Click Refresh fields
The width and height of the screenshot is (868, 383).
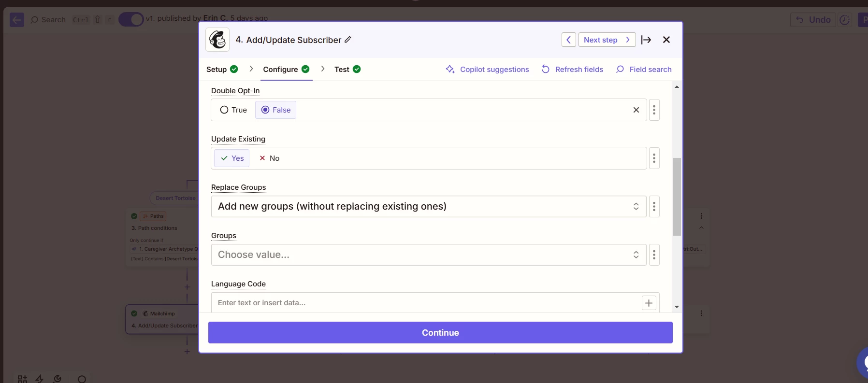572,69
